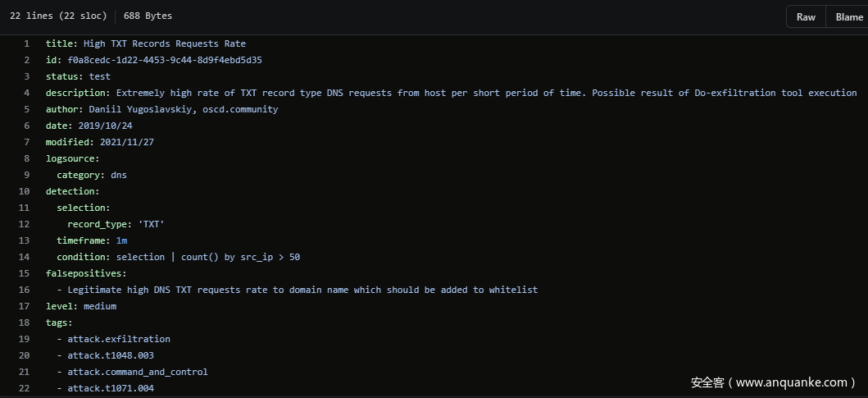
Task: Select line number 14 for the condition
Action: [x=24, y=257]
